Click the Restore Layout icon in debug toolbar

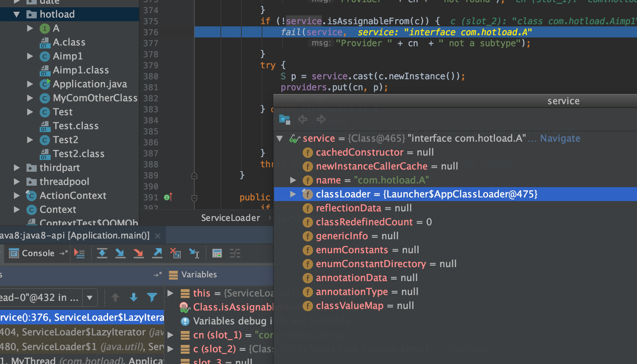point(235,253)
